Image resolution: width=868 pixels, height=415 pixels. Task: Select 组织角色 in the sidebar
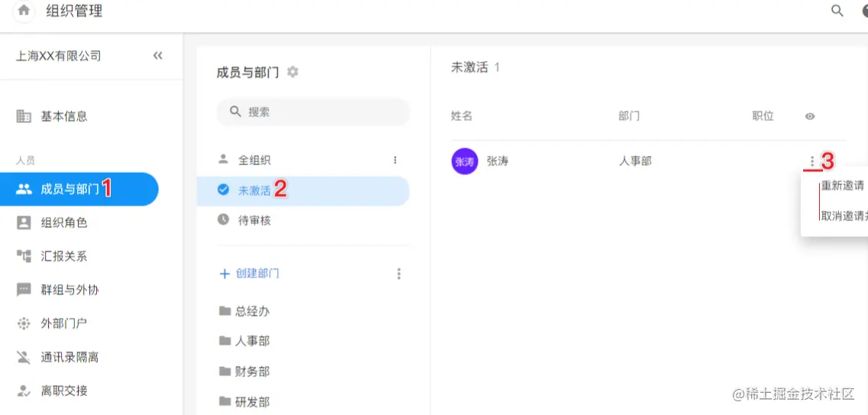[64, 222]
